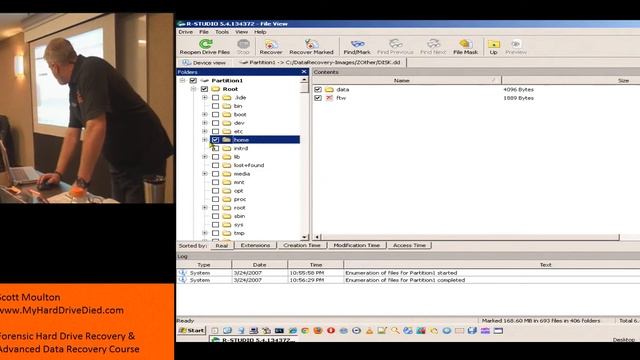This screenshot has width=640, height=360.
Task: Check the boot folder checkbox
Action: tap(216, 115)
